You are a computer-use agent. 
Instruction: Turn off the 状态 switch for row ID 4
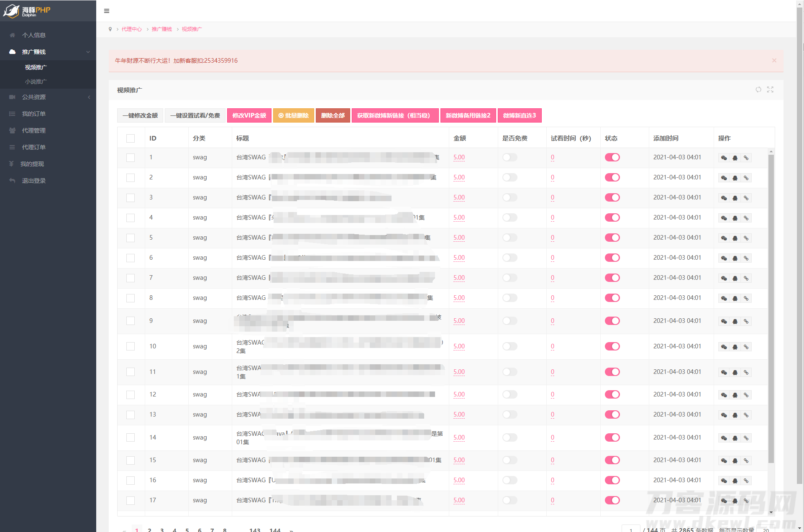pos(612,217)
